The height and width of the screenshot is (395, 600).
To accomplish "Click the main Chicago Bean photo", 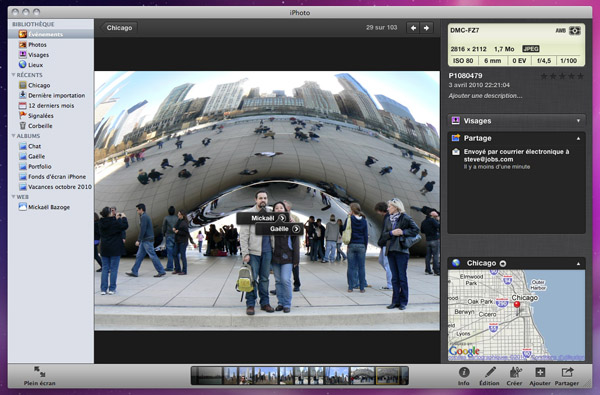I will 267,201.
